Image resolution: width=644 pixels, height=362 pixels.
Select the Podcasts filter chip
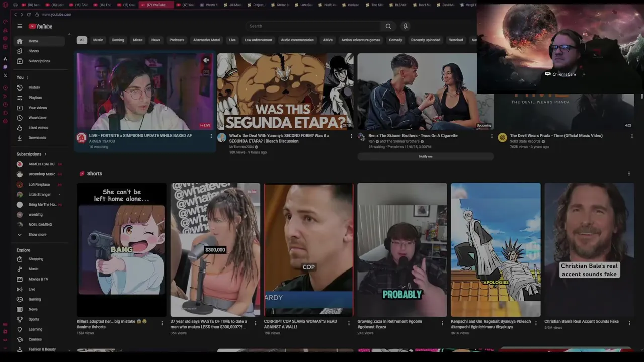tap(177, 40)
